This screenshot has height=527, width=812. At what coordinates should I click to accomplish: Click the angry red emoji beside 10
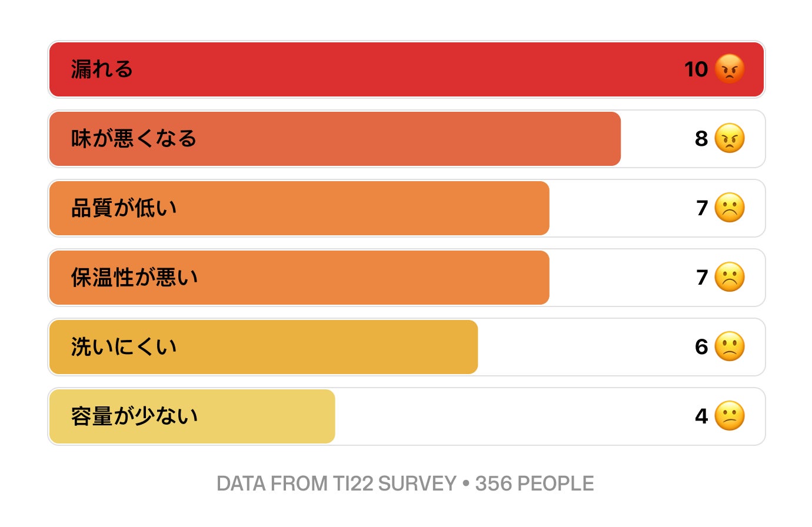pos(730,69)
